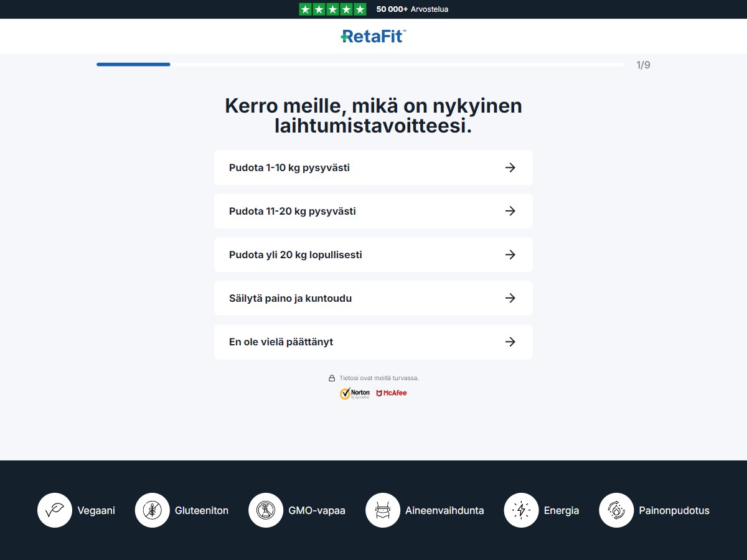Image resolution: width=747 pixels, height=560 pixels.
Task: Open the RetaFit logo homepage link
Action: (x=374, y=36)
